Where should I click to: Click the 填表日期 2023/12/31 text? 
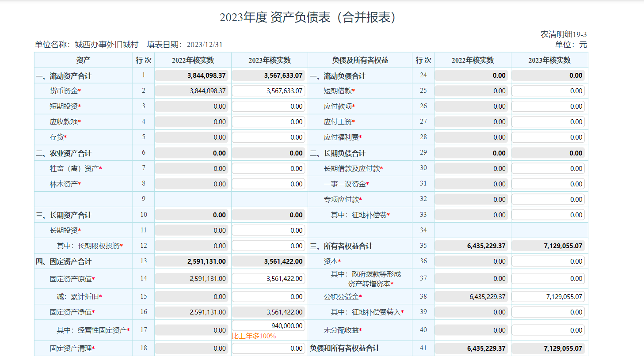[185, 45]
